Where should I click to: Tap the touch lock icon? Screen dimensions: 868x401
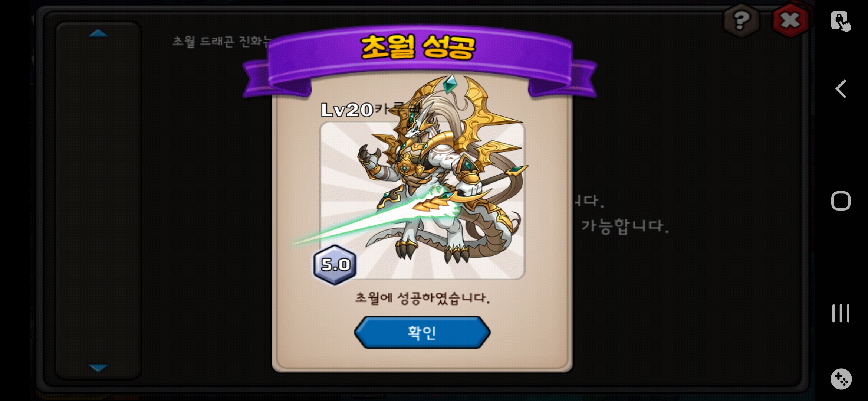[x=841, y=21]
